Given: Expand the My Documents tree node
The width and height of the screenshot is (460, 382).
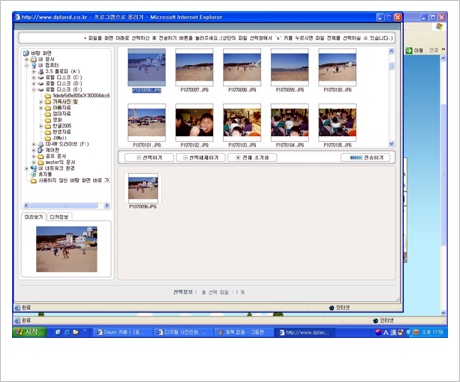Looking at the screenshot, I should [x=27, y=59].
